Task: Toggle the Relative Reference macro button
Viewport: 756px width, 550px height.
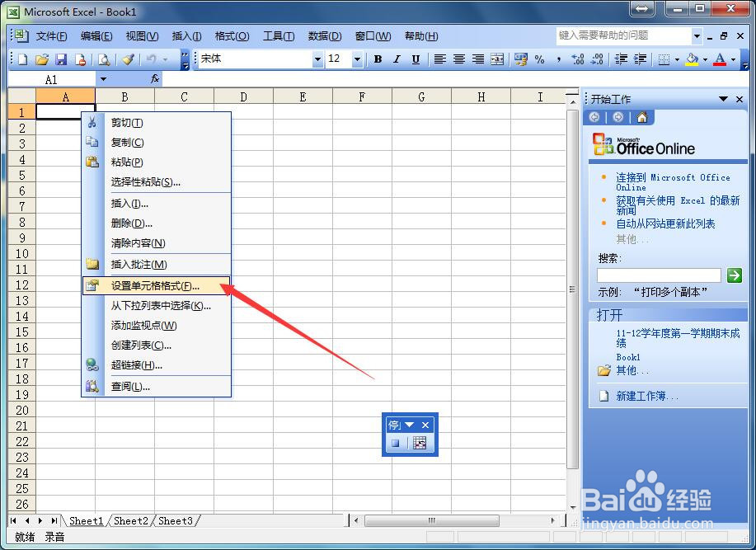Action: pyautogui.click(x=420, y=443)
